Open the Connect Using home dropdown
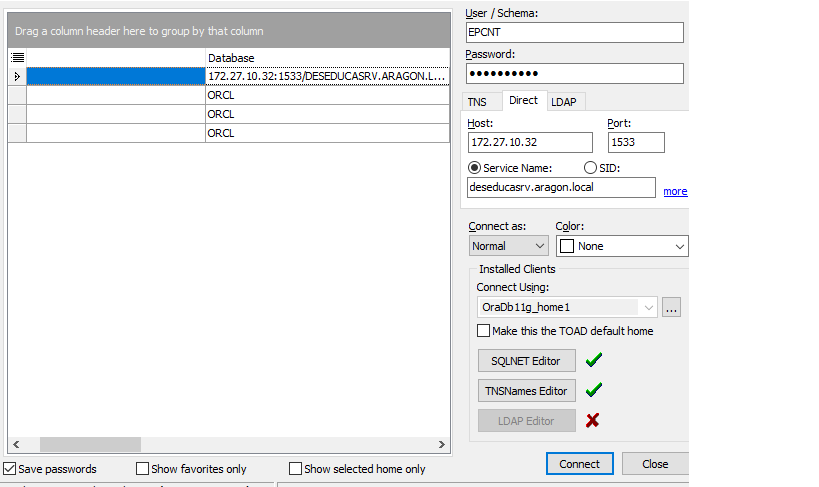The height and width of the screenshot is (487, 819). 648,307
